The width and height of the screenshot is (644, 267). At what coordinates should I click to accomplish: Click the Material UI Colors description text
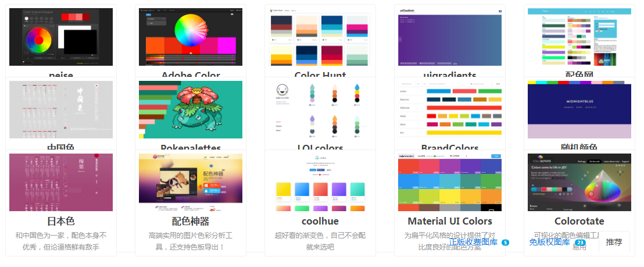point(450,241)
